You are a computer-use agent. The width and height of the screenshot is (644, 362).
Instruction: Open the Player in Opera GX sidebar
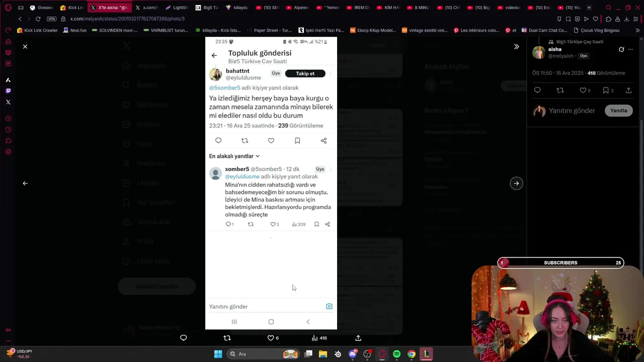click(x=8, y=119)
